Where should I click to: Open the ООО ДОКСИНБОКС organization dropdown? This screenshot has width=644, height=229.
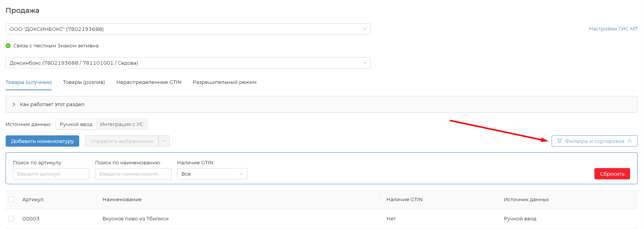click(x=188, y=29)
